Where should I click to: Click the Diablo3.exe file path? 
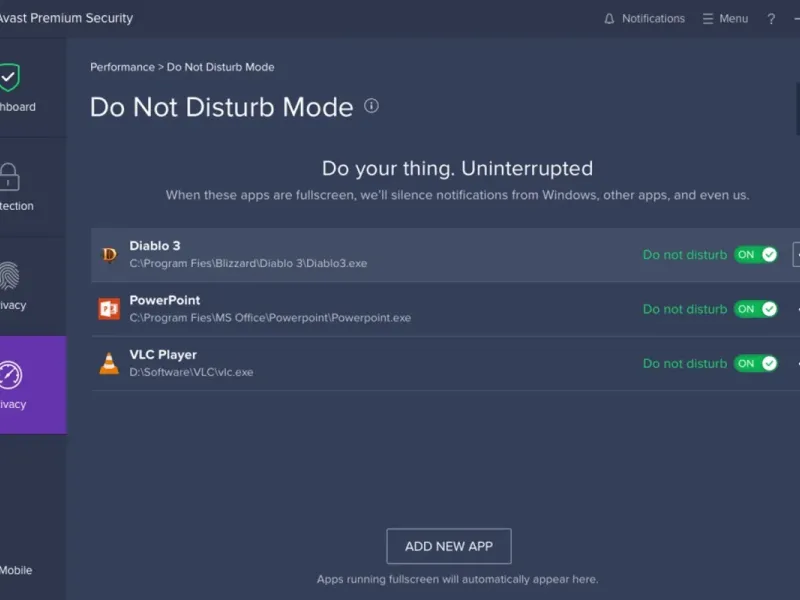(248, 263)
